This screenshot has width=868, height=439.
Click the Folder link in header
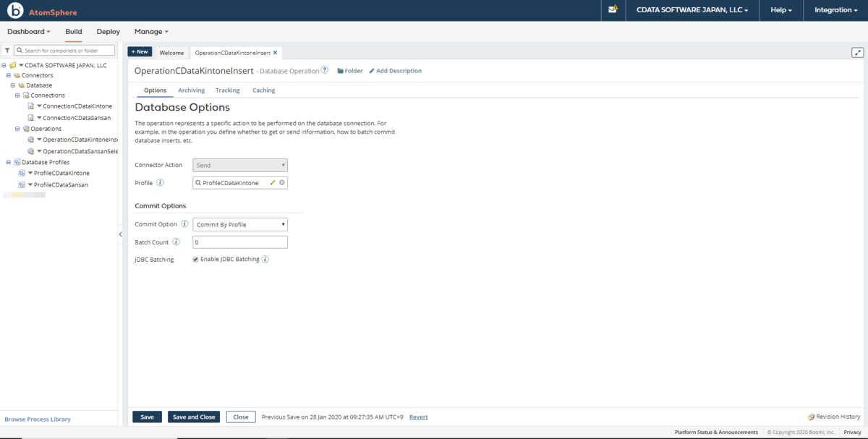point(349,71)
